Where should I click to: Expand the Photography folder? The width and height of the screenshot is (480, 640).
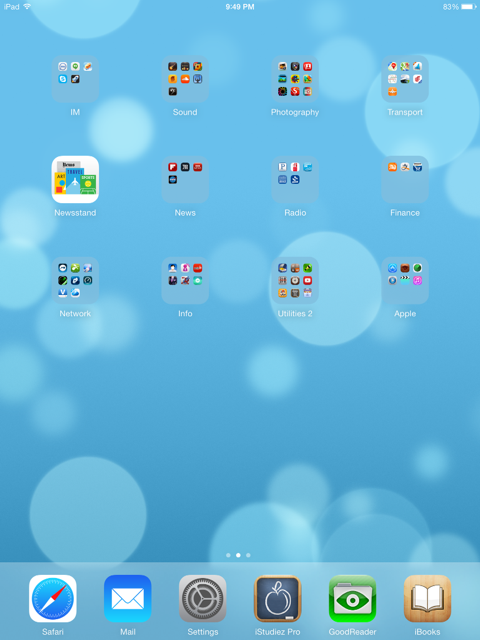click(x=295, y=79)
